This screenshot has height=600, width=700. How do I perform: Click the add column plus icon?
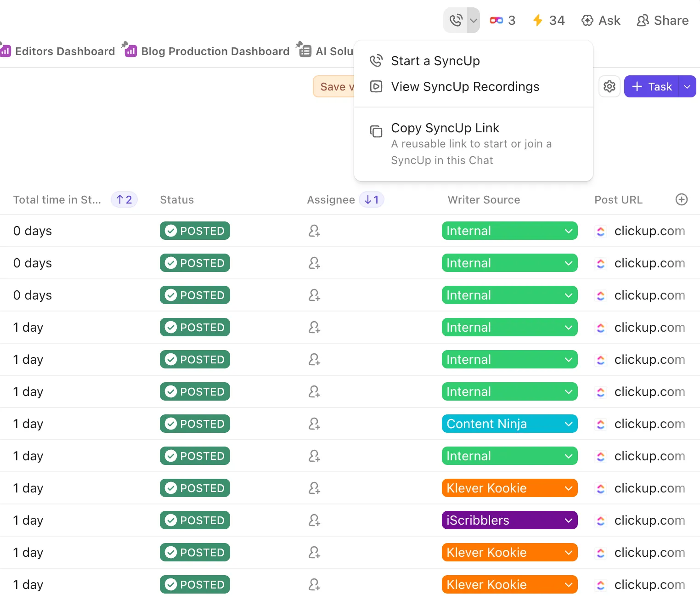682,199
